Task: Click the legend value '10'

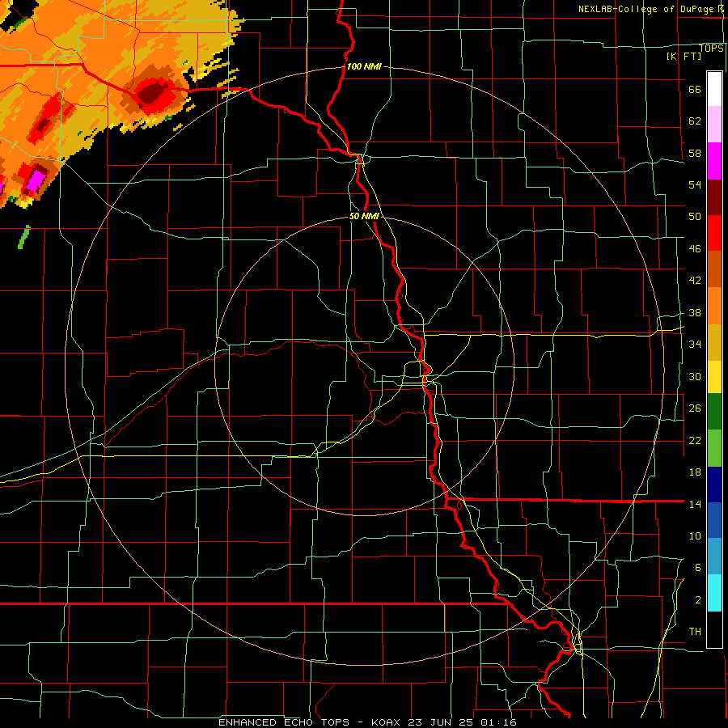Action: 695,535
